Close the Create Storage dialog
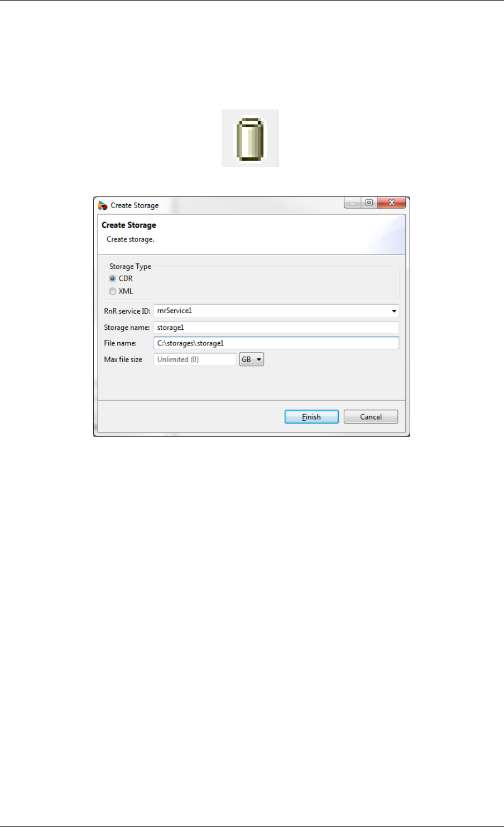Image resolution: width=504 pixels, height=827 pixels. [x=392, y=203]
